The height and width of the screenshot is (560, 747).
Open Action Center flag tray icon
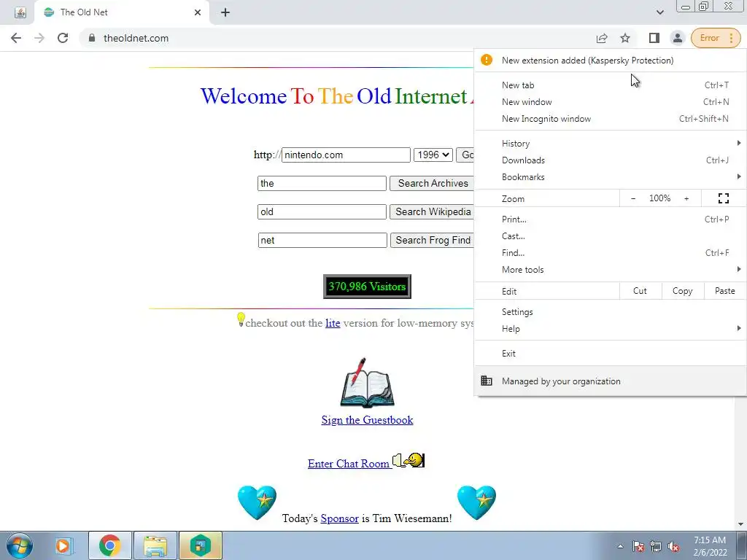click(x=638, y=546)
